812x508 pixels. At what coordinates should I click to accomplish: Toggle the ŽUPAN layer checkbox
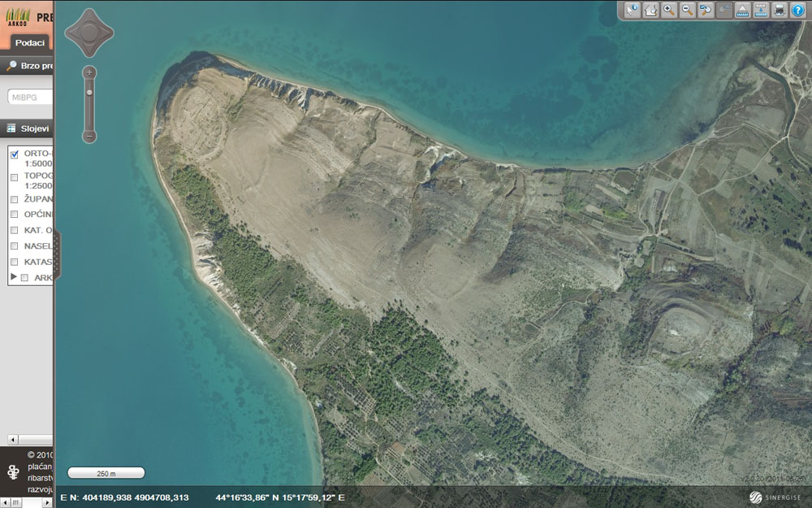[x=14, y=198]
